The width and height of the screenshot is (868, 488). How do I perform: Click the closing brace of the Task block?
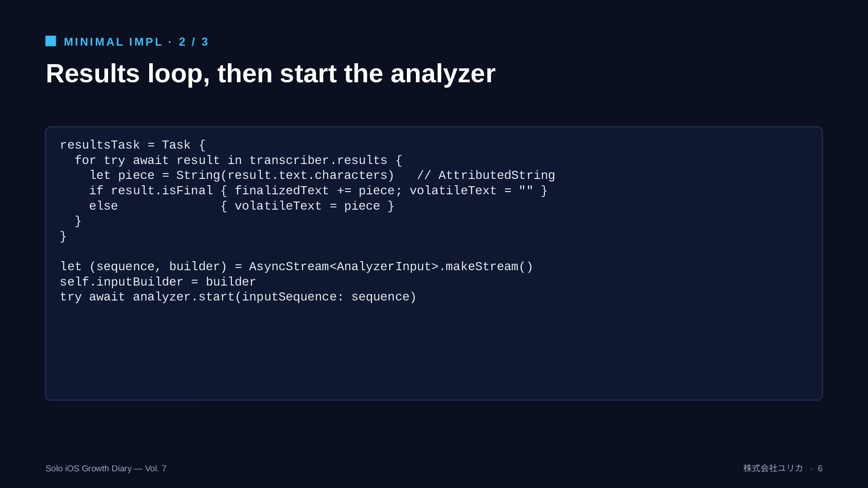63,236
